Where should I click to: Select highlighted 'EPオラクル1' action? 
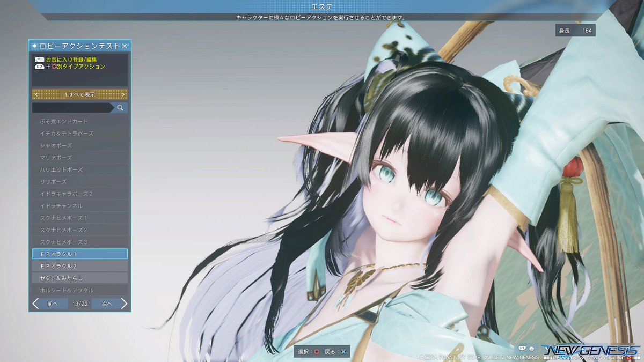pyautogui.click(x=80, y=254)
